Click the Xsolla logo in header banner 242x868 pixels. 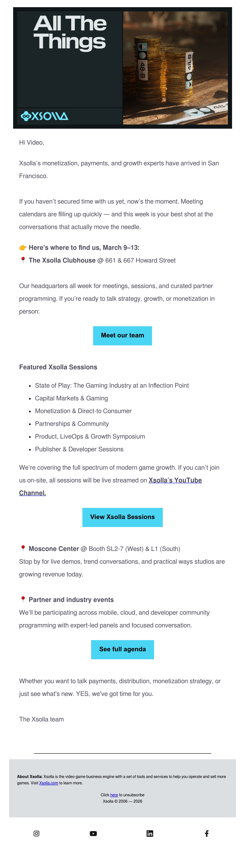pos(44,116)
